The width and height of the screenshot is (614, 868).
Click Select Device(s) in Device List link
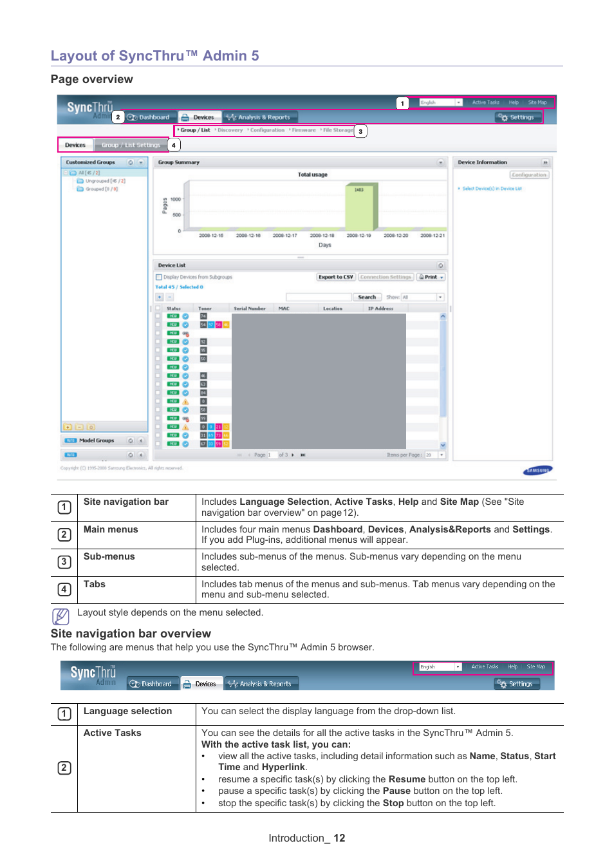point(492,189)
